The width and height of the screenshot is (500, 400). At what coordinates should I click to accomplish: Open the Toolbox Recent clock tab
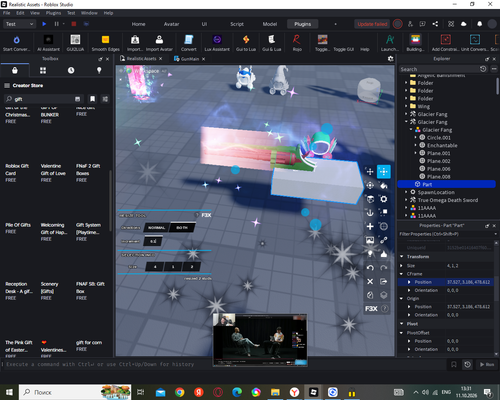[x=71, y=70]
